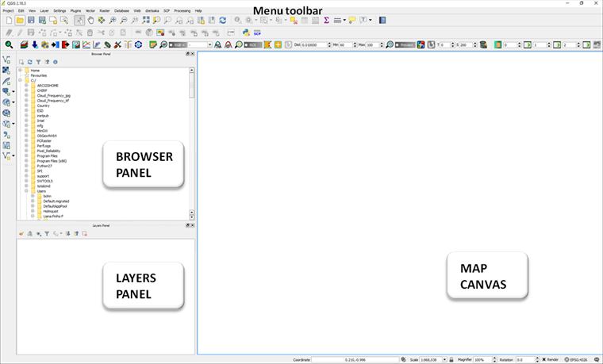Click the New Project icon

pos(7,20)
